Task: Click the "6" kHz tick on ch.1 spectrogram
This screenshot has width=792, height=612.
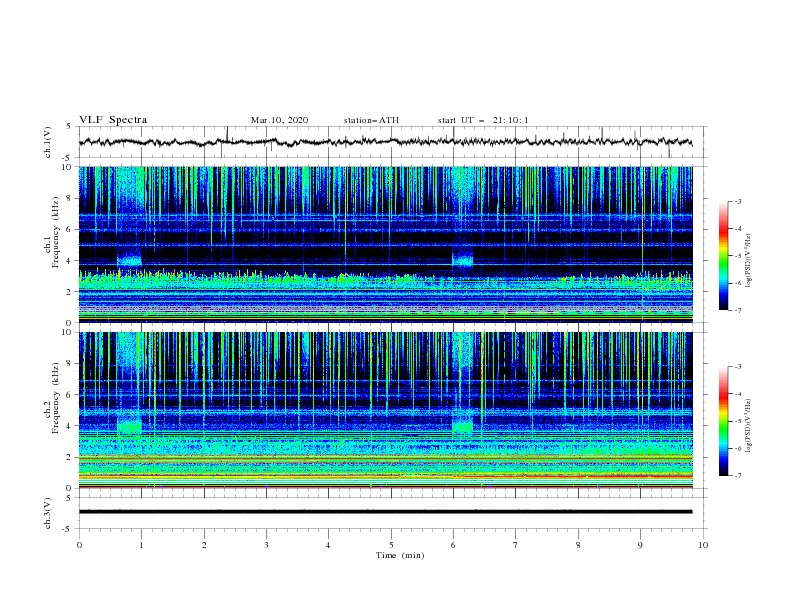Action: tap(71, 229)
